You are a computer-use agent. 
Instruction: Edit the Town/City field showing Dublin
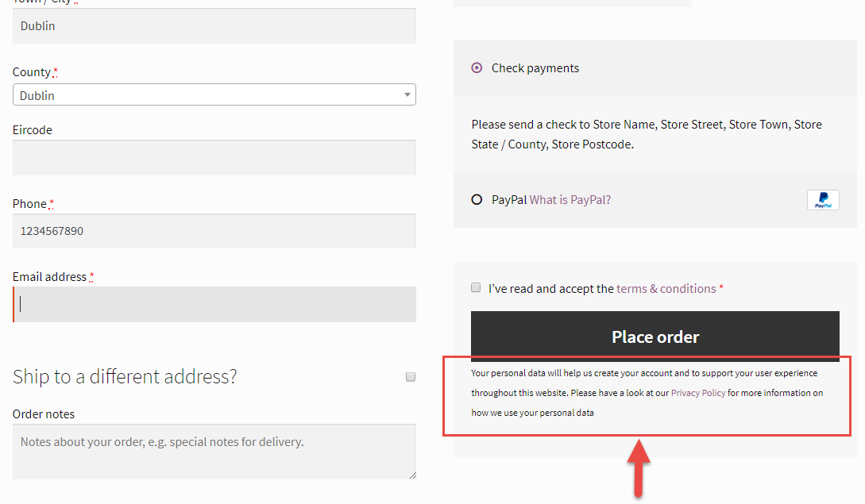[214, 25]
